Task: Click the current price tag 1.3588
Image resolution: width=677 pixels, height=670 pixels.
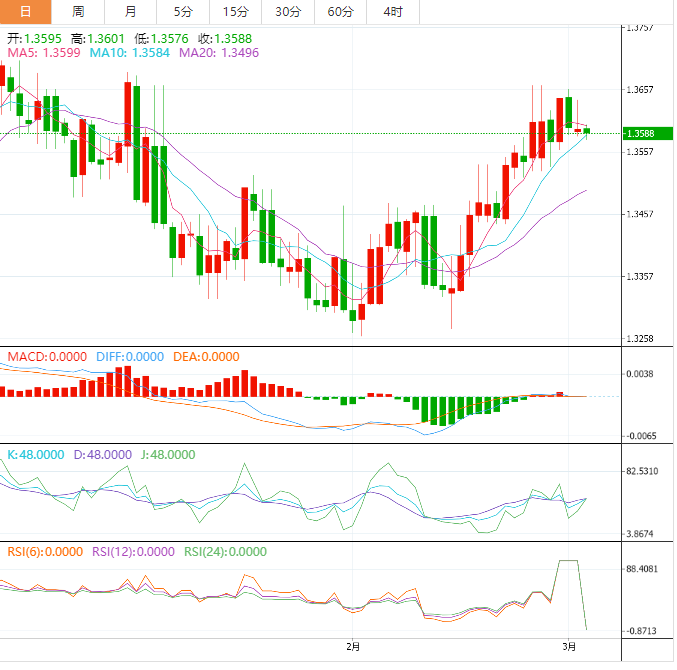Action: 640,133
